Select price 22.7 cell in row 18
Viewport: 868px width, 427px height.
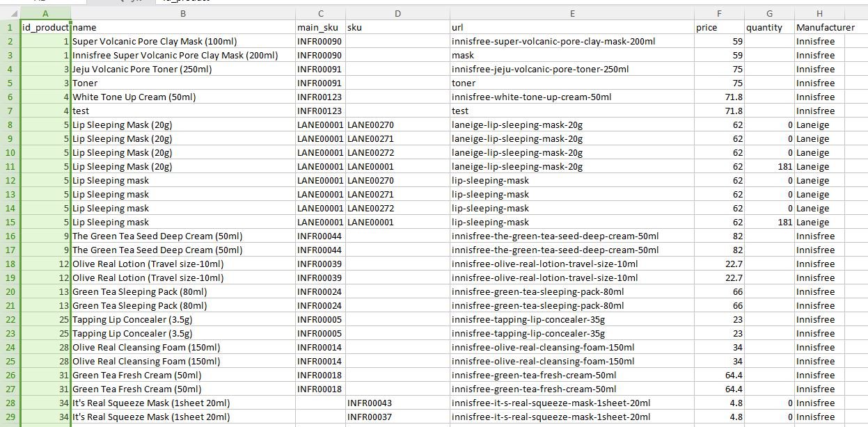coord(719,264)
